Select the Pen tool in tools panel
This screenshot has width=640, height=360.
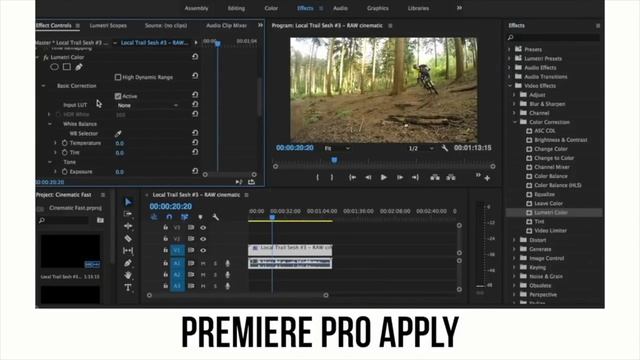(128, 263)
